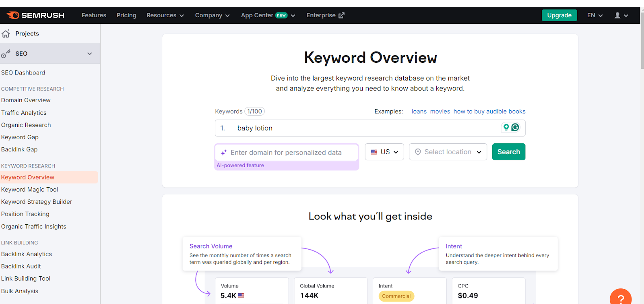This screenshot has width=644, height=304.
Task: Open Keyword Gap in sidebar
Action: (20, 137)
